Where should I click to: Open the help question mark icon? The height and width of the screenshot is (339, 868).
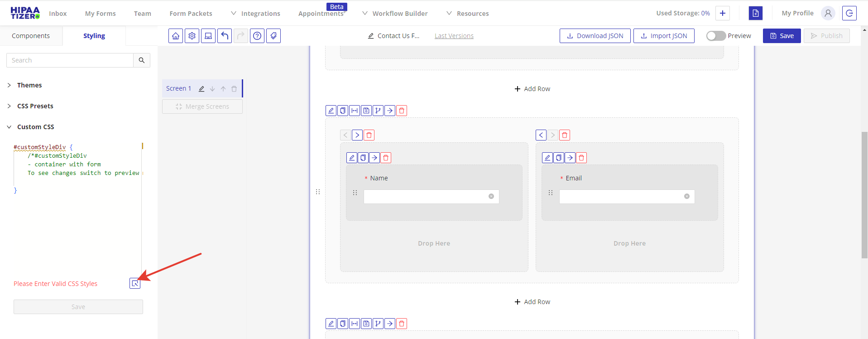click(257, 36)
